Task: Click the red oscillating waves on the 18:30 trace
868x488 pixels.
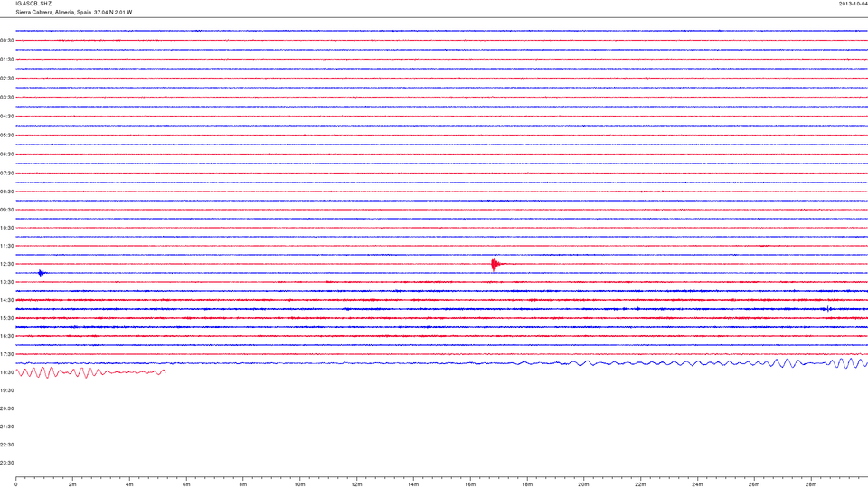Action: point(90,372)
